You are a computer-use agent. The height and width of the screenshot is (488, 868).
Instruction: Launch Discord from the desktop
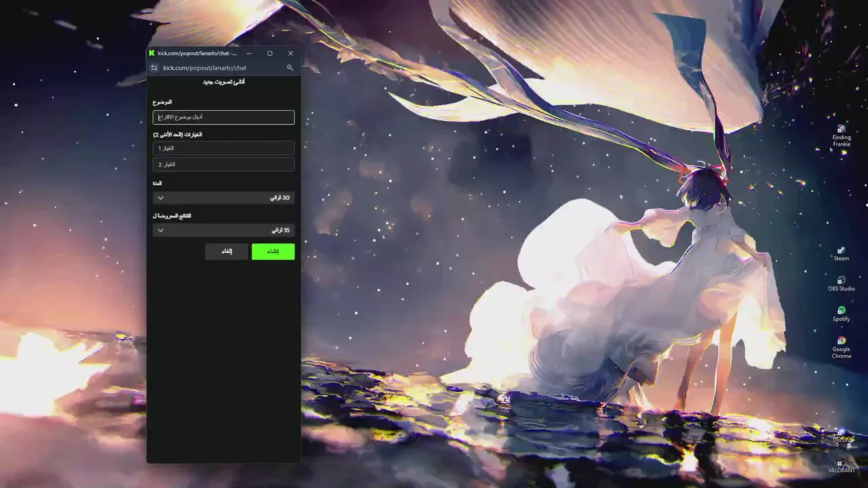click(x=842, y=435)
